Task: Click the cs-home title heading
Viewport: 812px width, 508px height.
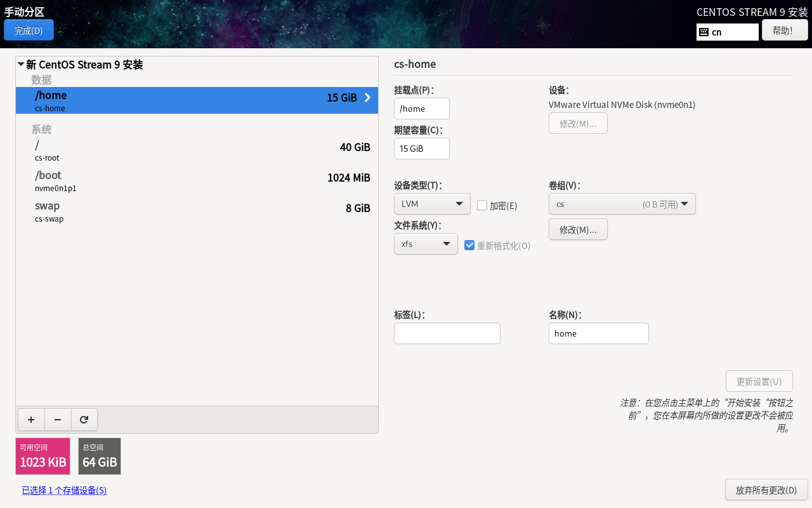Action: [415, 64]
